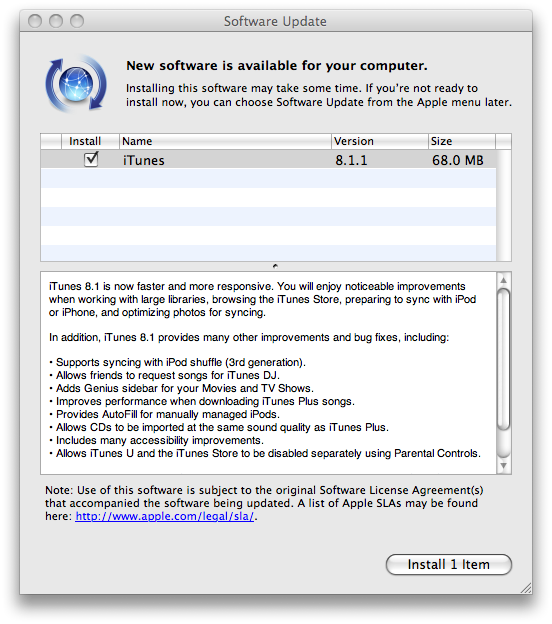Click the 68.0 MB size value

(458, 160)
